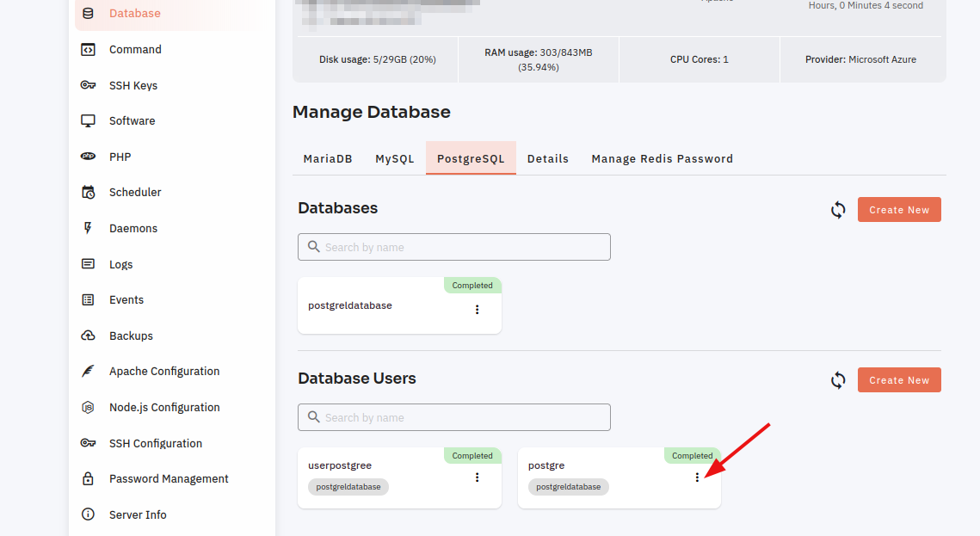980x536 pixels.
Task: Open Manage Redis Password tab
Action: (x=663, y=158)
